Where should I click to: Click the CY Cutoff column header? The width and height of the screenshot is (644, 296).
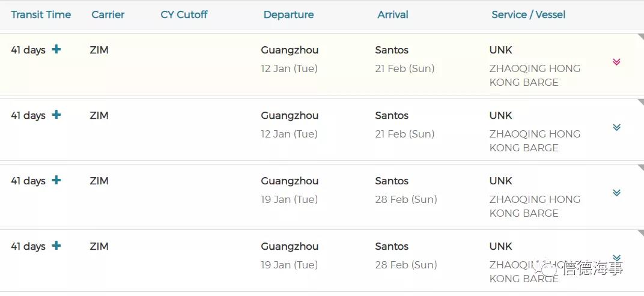(184, 14)
